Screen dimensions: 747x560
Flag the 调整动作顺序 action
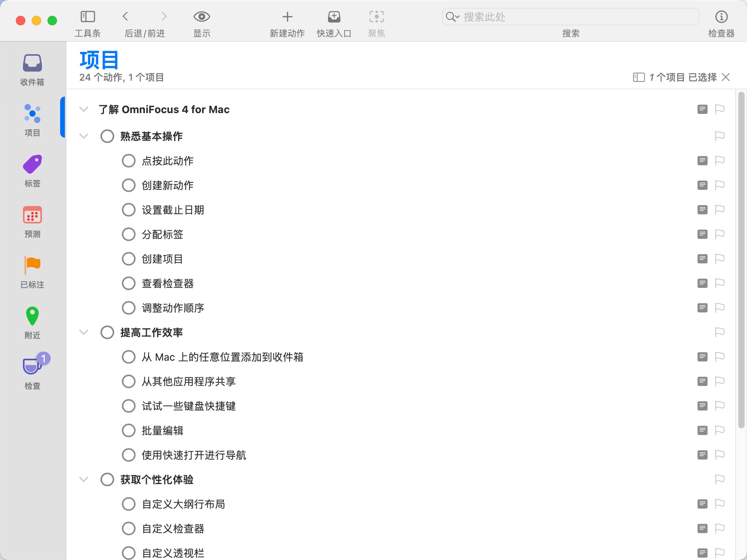tap(720, 308)
